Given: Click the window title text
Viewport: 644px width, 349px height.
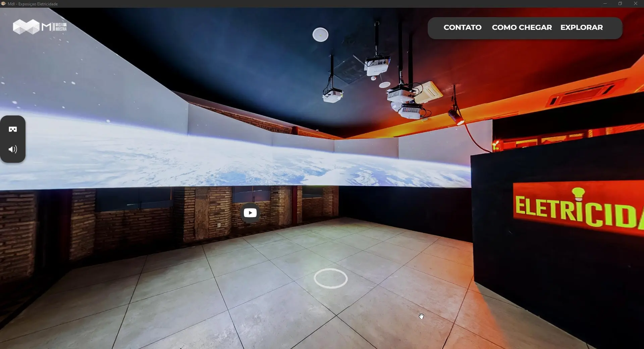Looking at the screenshot, I should (33, 4).
